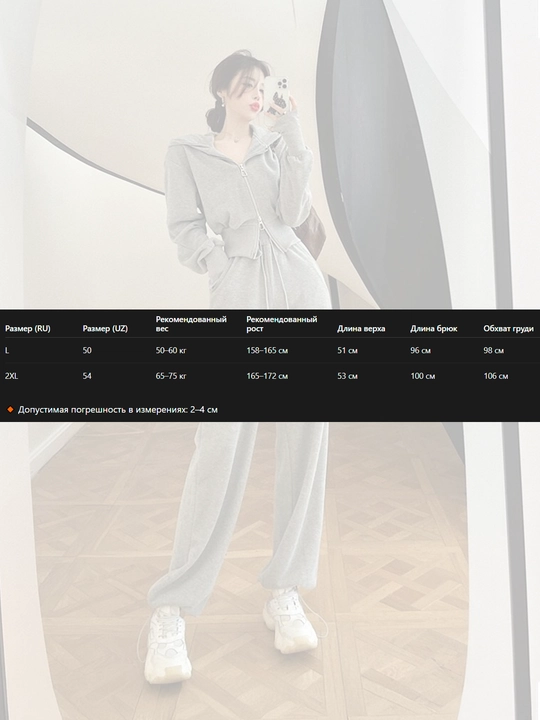Click the height value '158–165 см'
Viewport: 540px width, 720px height.
267,350
